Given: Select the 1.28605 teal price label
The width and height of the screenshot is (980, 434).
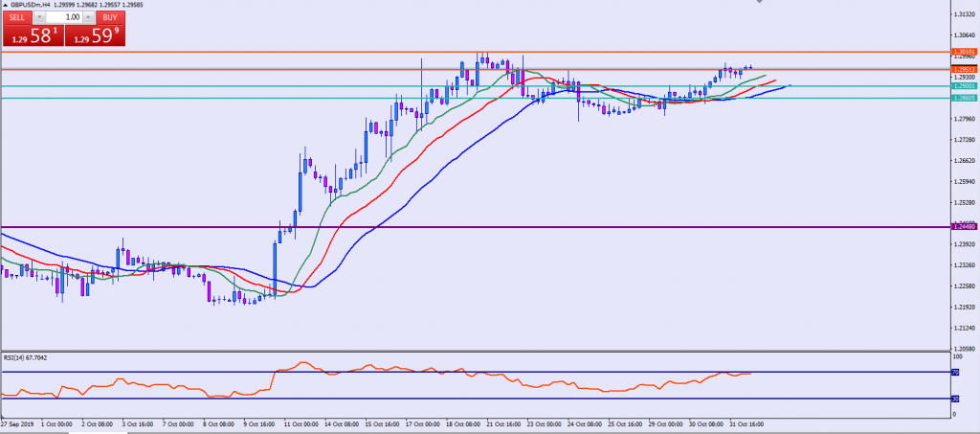Looking at the screenshot, I should coord(964,98).
